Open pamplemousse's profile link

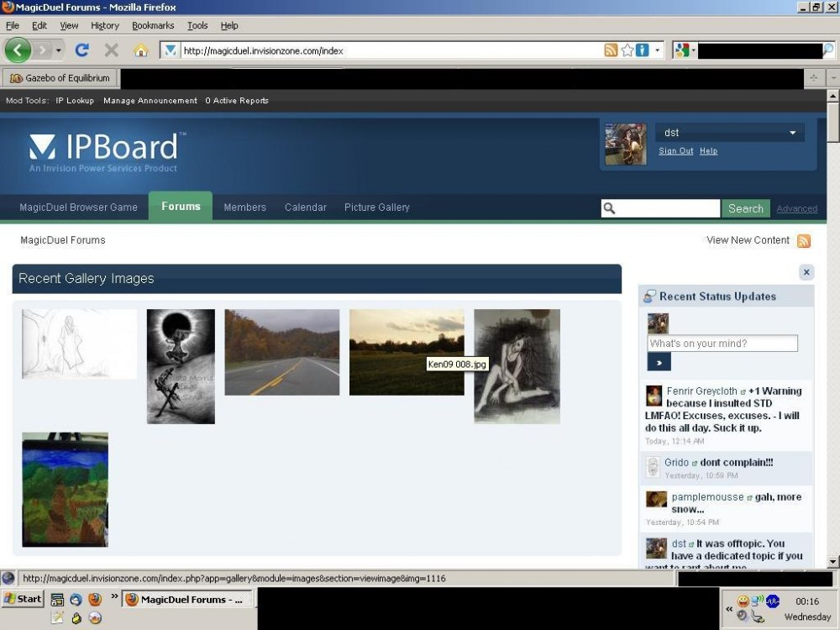707,497
